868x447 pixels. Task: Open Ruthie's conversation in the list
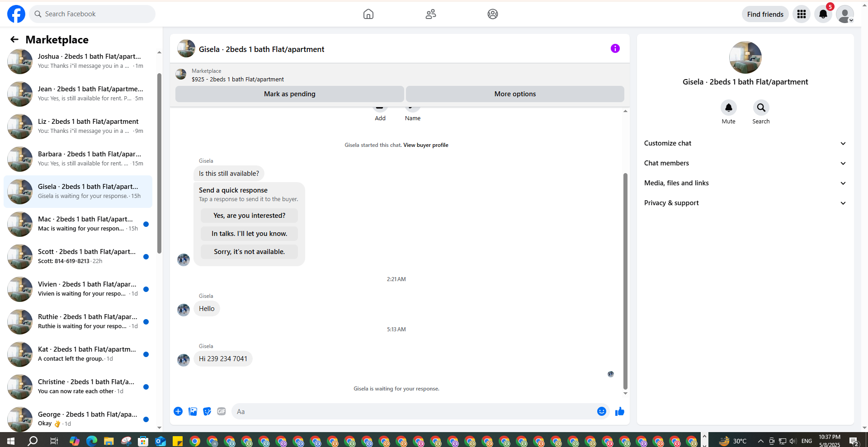click(x=78, y=322)
